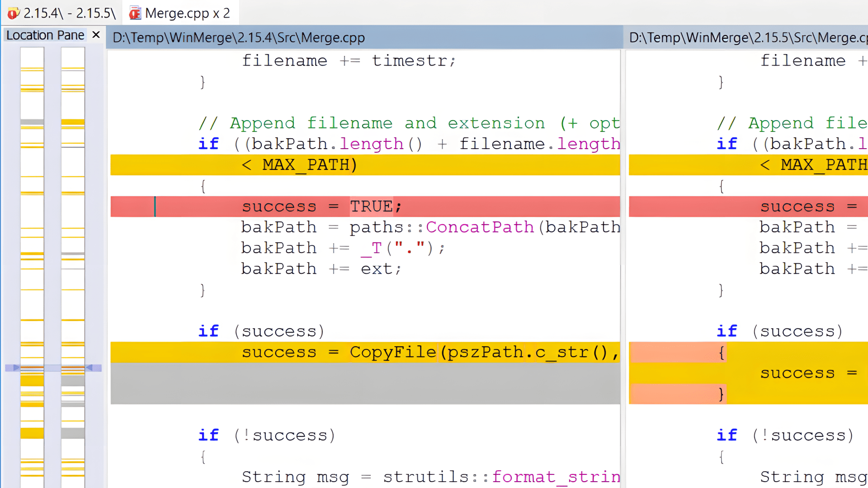
Task: Switch to the 2.15.4\ - 2.15.5\ folder compare tab
Action: [x=61, y=13]
